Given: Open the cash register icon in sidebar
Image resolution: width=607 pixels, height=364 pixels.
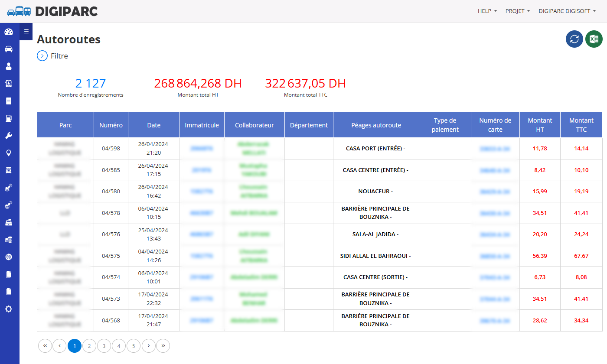Looking at the screenshot, I should point(9,222).
